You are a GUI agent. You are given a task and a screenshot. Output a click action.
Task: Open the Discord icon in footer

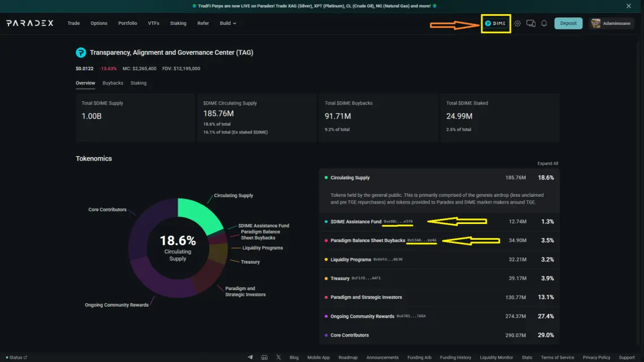tap(264, 357)
